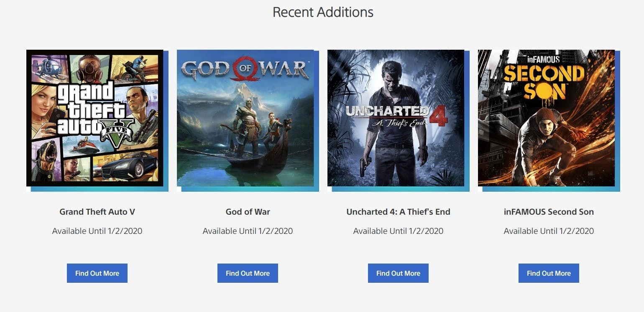The width and height of the screenshot is (644, 312).
Task: Click Find Out More for Uncharted 4
Action: (x=398, y=273)
